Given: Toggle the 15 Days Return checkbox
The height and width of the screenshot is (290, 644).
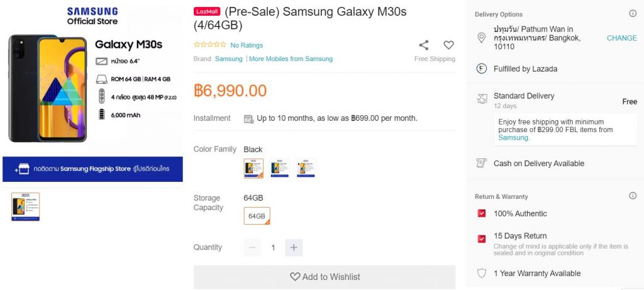Looking at the screenshot, I should click(482, 239).
